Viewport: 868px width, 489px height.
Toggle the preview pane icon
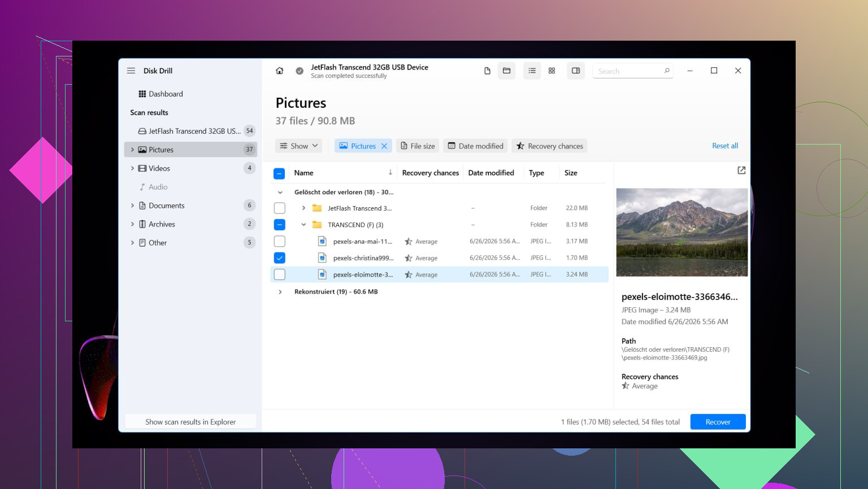point(576,71)
